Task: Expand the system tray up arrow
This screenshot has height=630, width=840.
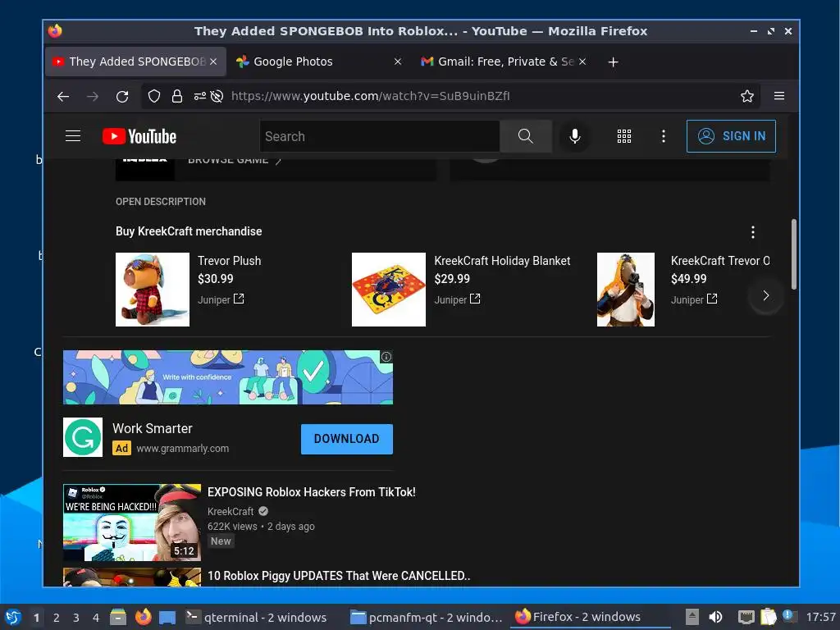Action: 692,617
